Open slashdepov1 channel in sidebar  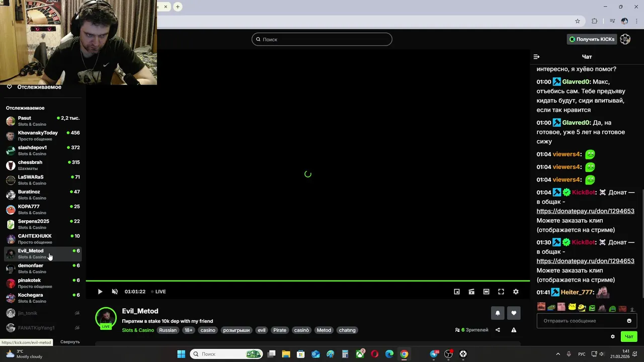[x=43, y=150]
